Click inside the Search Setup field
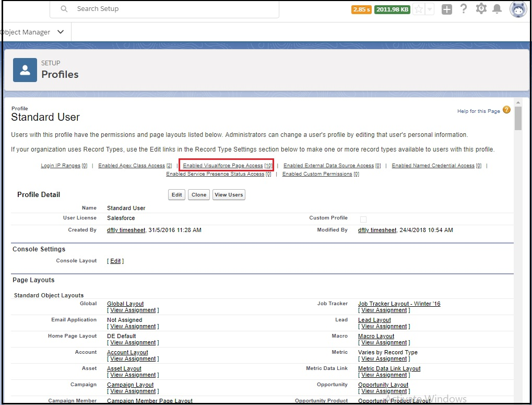This screenshot has width=532, height=405. tap(164, 9)
